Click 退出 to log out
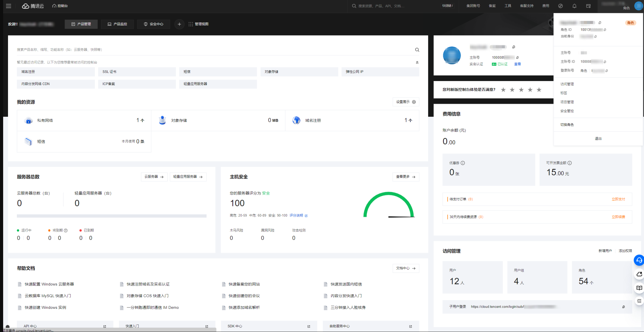Viewport: 644px width, 332px height. tap(598, 139)
